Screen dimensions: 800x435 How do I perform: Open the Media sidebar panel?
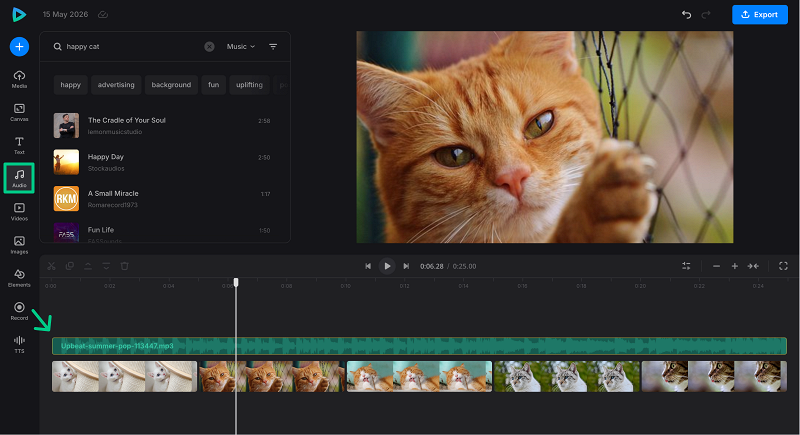pyautogui.click(x=19, y=79)
